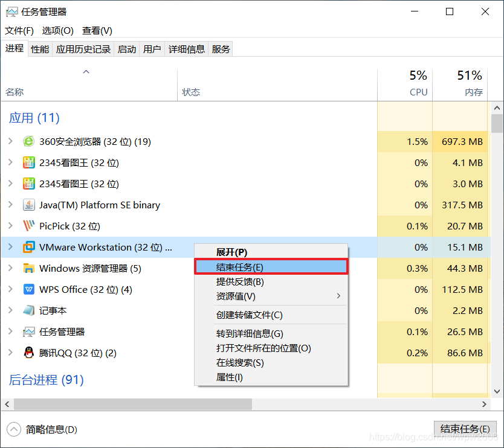
Task: Expand the second 2345看图王 row (3.0 MB)
Action: coord(10,184)
